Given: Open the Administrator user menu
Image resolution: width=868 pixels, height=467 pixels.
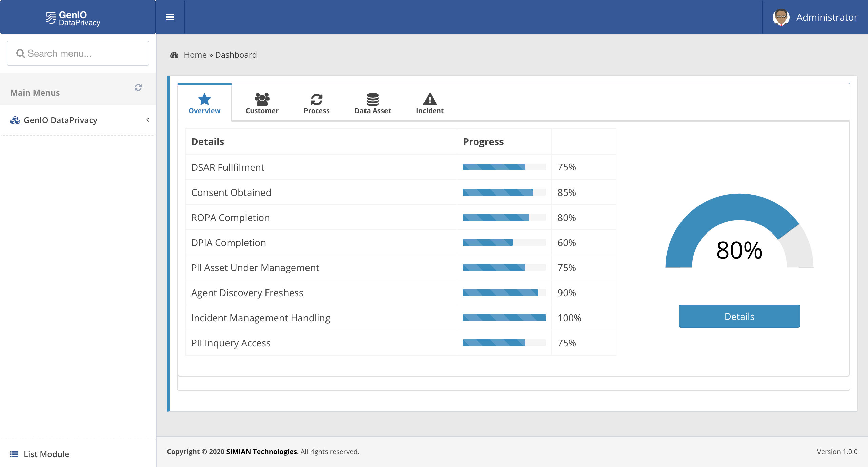Looking at the screenshot, I should 815,17.
